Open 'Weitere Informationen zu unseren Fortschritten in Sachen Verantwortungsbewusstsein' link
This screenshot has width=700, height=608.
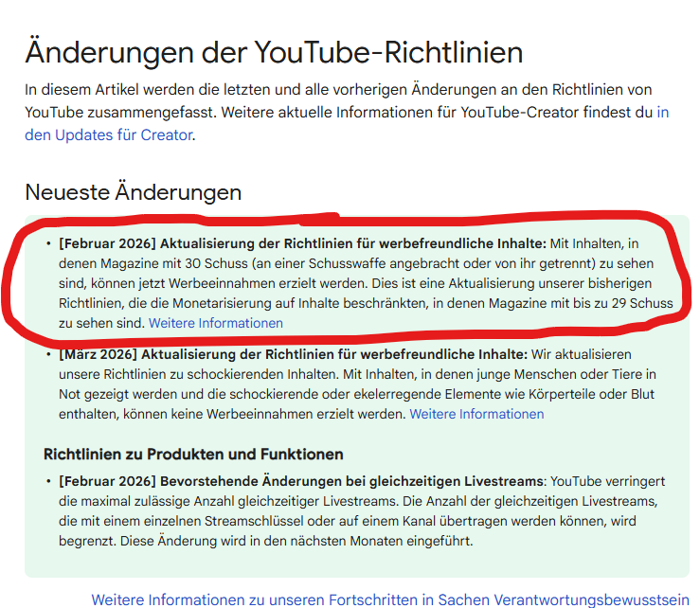coord(390,599)
